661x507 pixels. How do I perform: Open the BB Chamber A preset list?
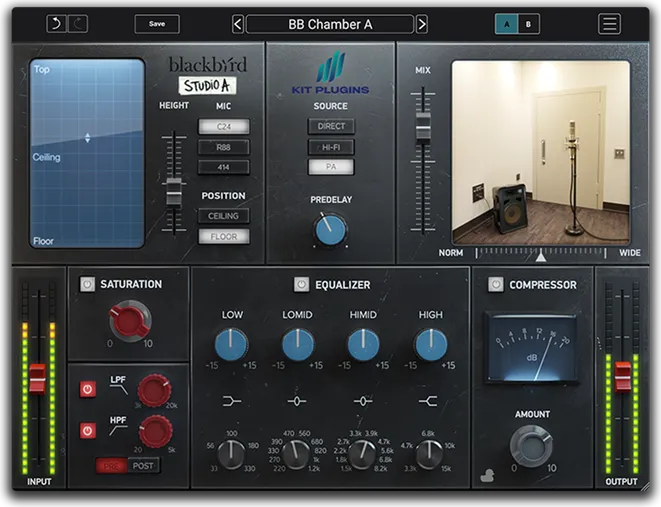click(330, 24)
